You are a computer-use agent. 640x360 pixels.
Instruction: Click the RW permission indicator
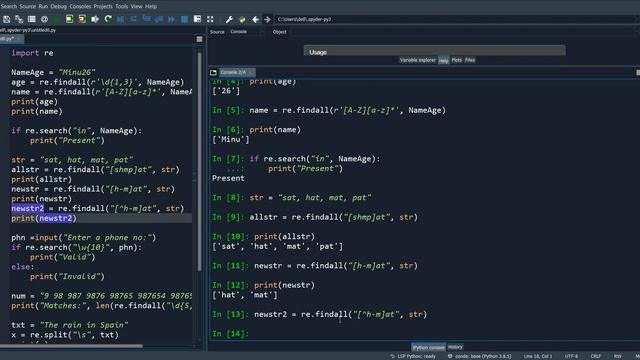[x=618, y=356]
